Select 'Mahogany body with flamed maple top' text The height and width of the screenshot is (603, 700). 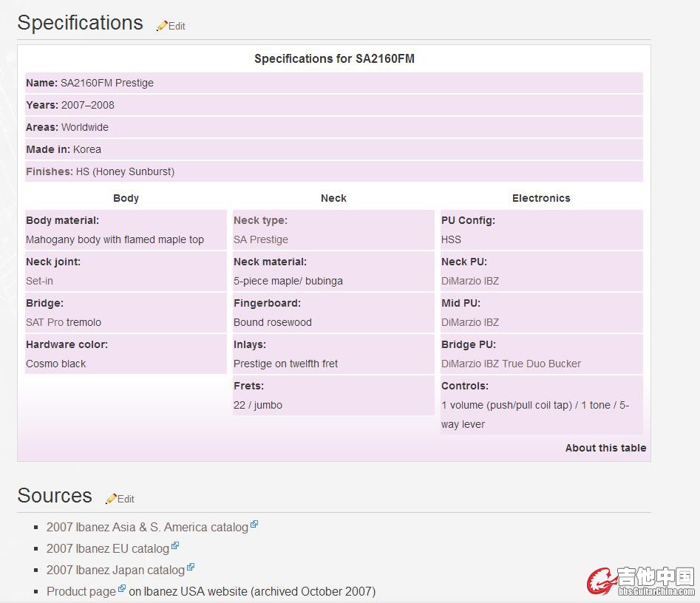(x=115, y=239)
